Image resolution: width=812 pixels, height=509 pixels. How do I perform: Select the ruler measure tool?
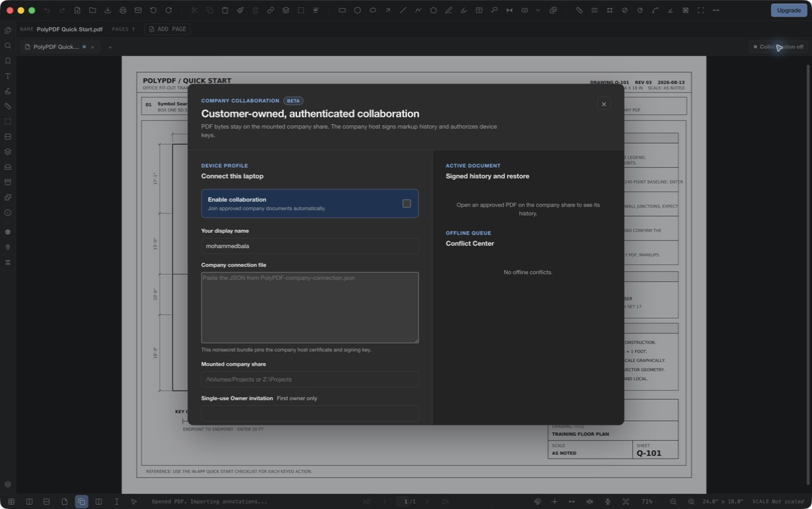[x=579, y=11]
